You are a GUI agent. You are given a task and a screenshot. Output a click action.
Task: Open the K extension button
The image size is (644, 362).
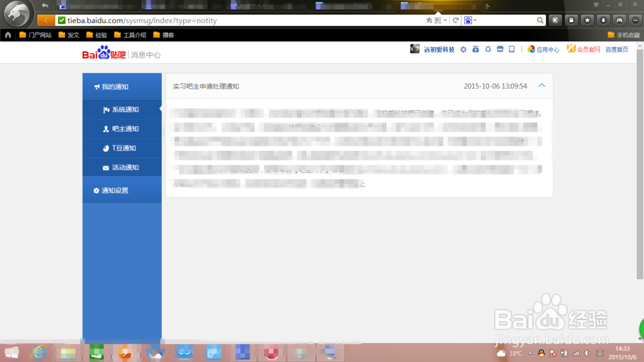coord(555,20)
